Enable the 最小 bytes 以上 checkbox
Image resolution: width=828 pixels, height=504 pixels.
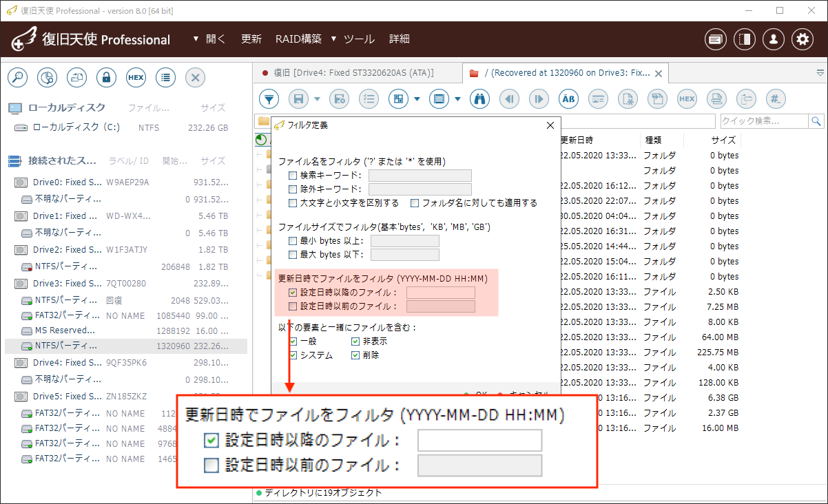[x=293, y=241]
